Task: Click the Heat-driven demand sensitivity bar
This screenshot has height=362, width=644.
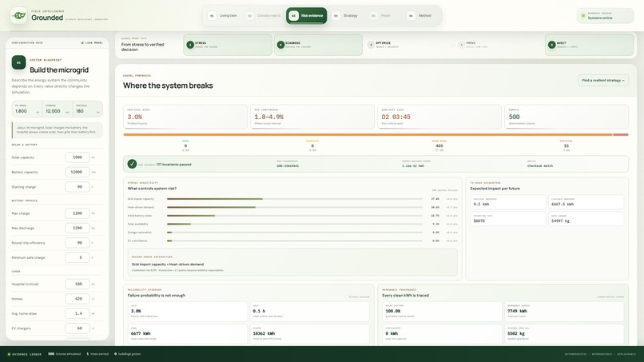Action: pyautogui.click(x=295, y=207)
